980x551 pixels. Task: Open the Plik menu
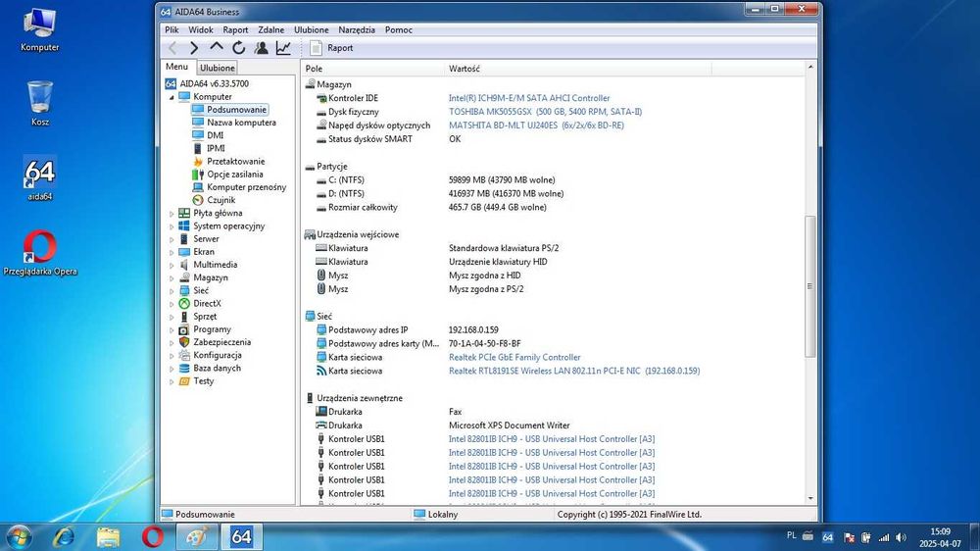tap(171, 29)
